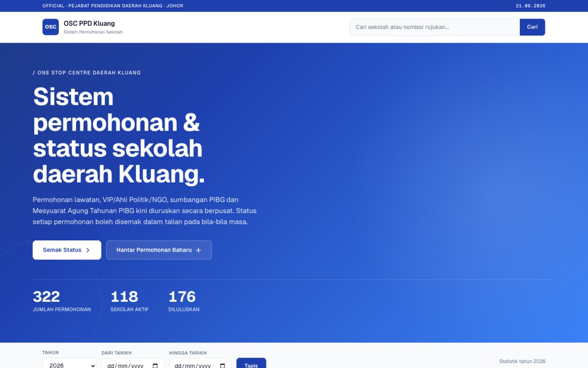Click the 176 Diluluskan statistic
The height and width of the screenshot is (368, 588).
click(x=184, y=301)
